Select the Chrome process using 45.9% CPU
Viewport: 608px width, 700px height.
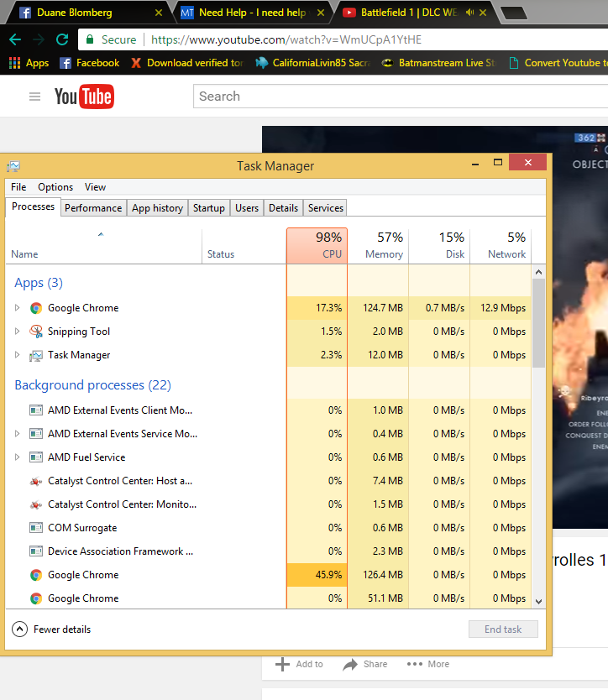[269, 575]
